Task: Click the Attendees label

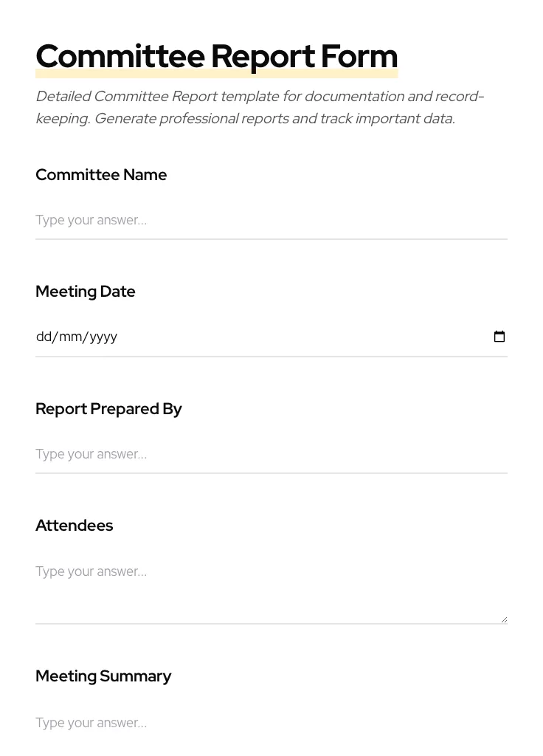Action: (x=74, y=526)
